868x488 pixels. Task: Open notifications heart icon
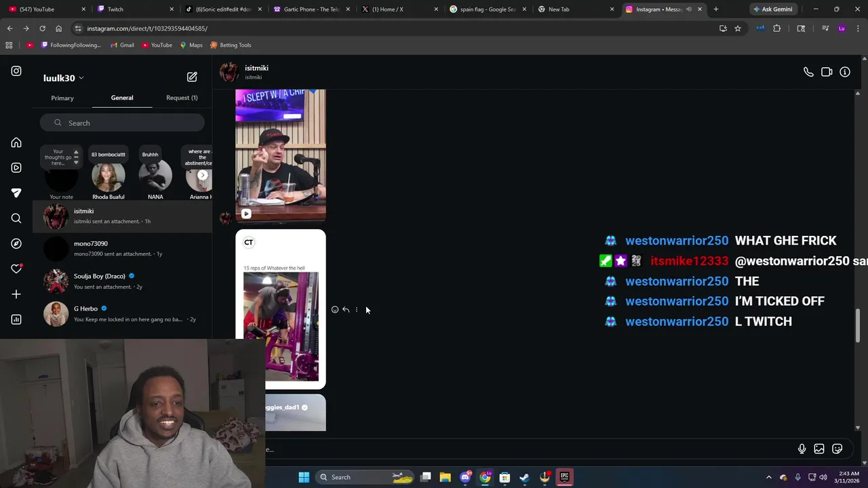click(x=16, y=269)
